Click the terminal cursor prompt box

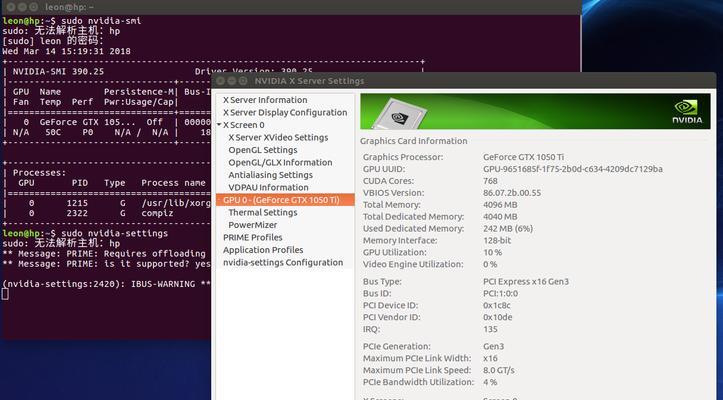point(5,294)
